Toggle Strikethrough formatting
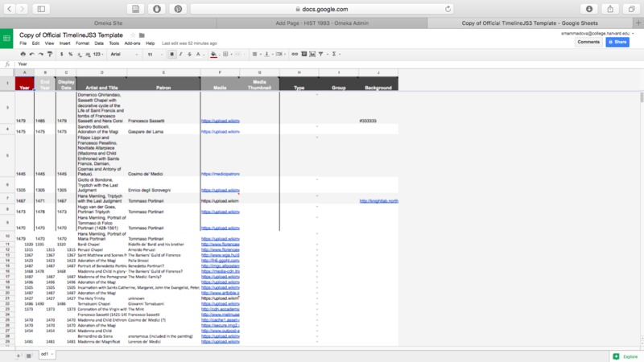The height and width of the screenshot is (362, 644). (189, 54)
